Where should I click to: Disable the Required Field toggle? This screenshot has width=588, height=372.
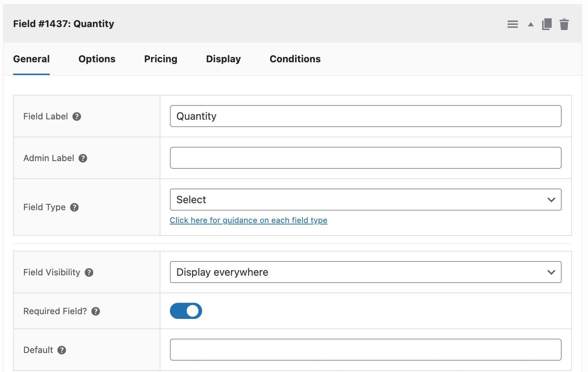pyautogui.click(x=186, y=310)
